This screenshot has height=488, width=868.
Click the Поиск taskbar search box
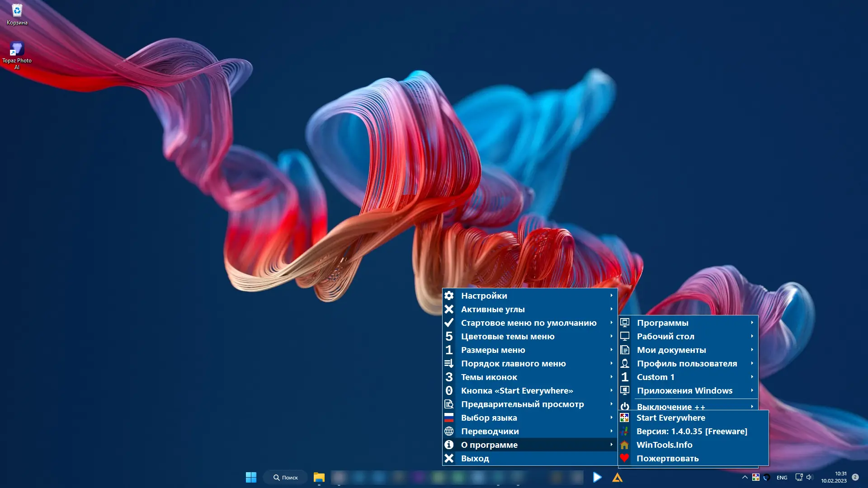tap(285, 478)
